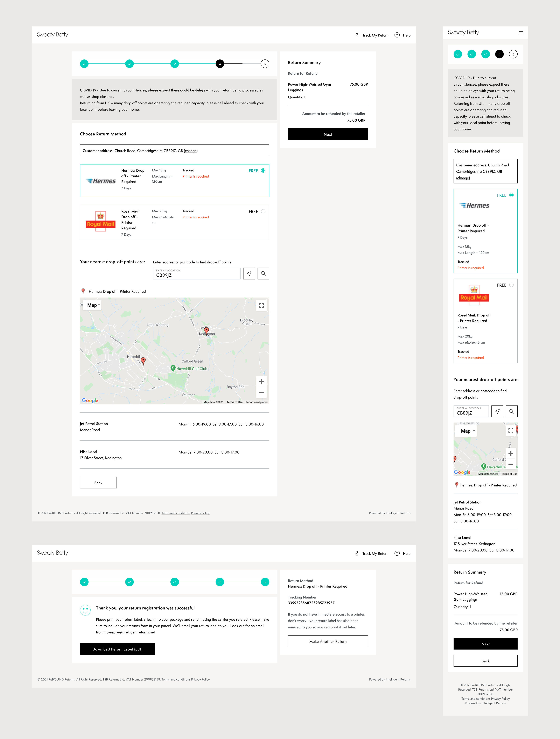Click mobile search magnifier icon
Image resolution: width=560 pixels, height=739 pixels.
512,412
